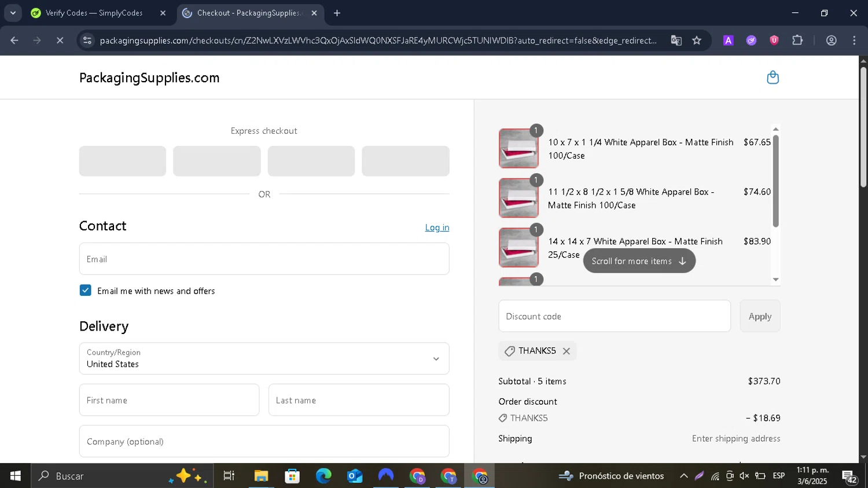Click the 10 x 7 x 1 1/4 box thumbnail
This screenshot has width=868, height=488.
pos(518,148)
